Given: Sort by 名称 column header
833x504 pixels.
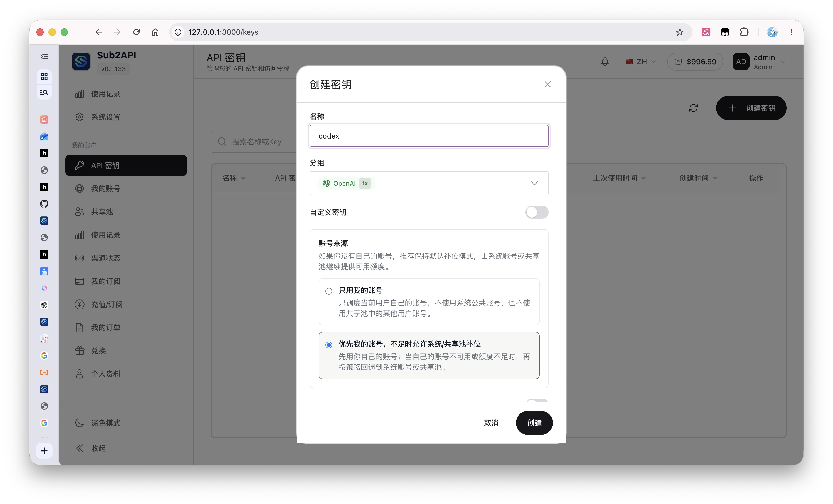Looking at the screenshot, I should tap(234, 178).
